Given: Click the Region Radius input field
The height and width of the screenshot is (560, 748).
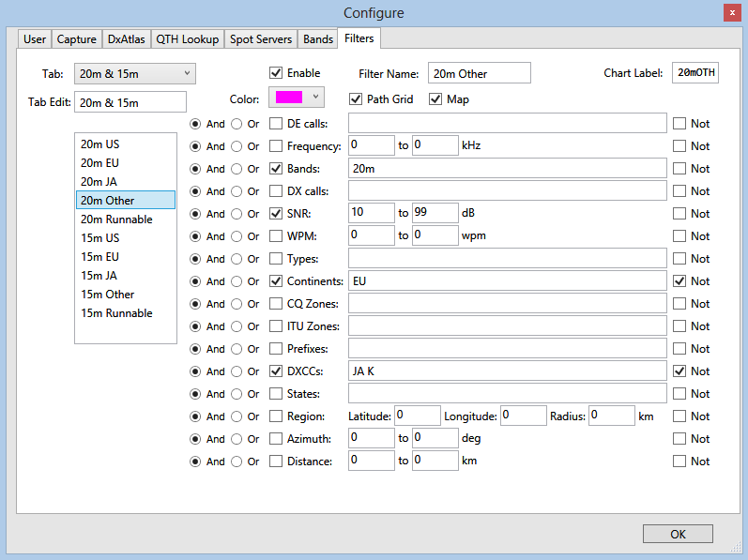Looking at the screenshot, I should (612, 416).
